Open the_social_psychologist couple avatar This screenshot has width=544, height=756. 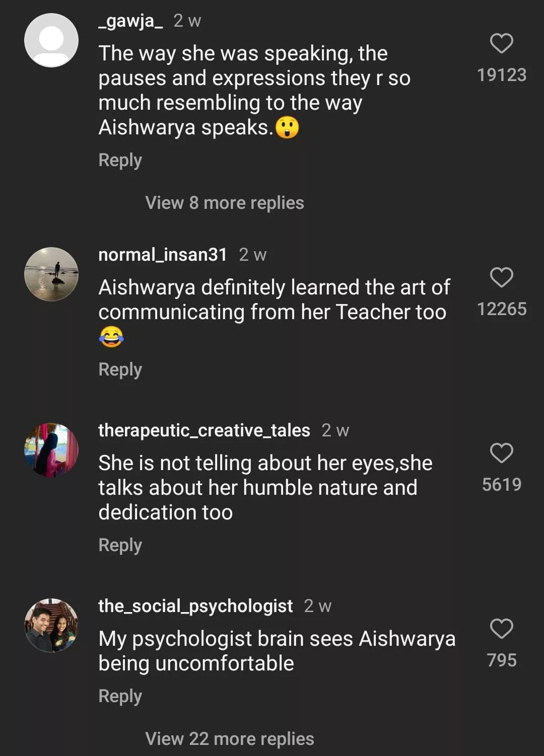(x=51, y=626)
